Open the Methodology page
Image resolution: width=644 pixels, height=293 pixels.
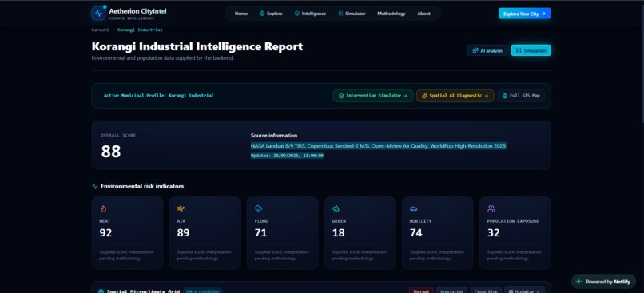(x=392, y=14)
